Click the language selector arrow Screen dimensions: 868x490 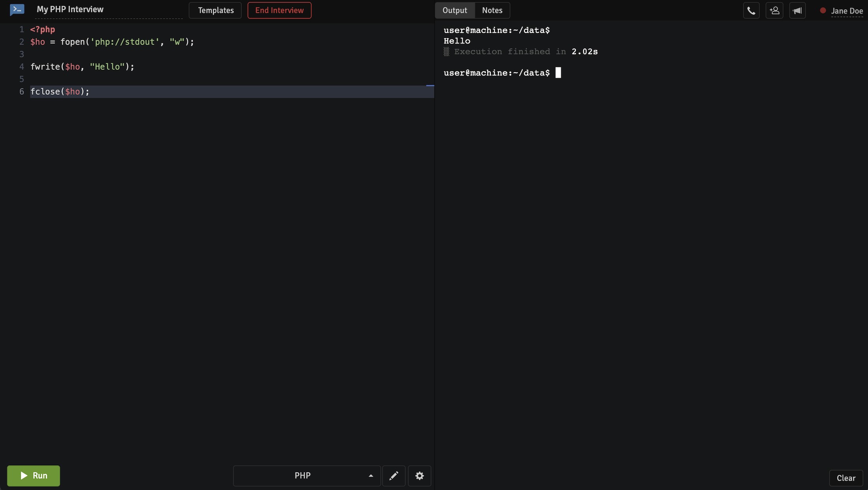(x=371, y=476)
